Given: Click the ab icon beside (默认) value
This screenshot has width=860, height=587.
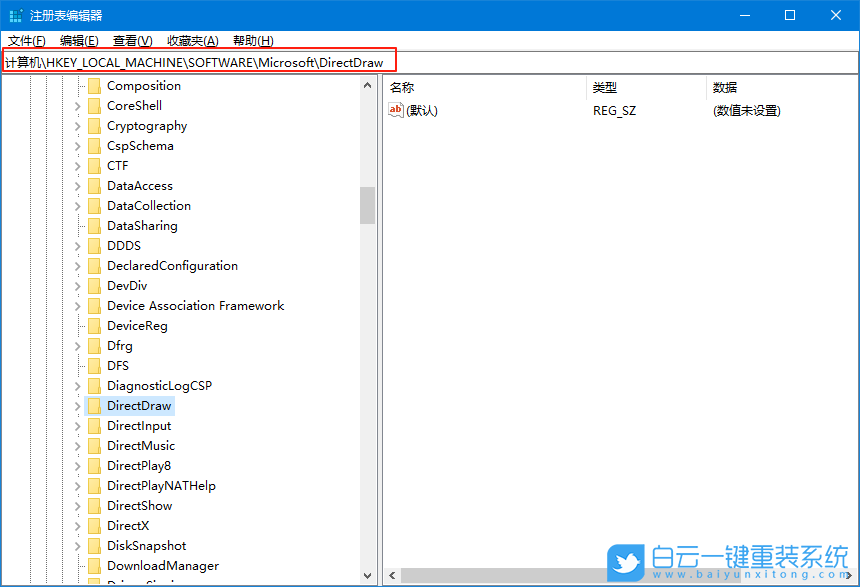Looking at the screenshot, I should (396, 109).
